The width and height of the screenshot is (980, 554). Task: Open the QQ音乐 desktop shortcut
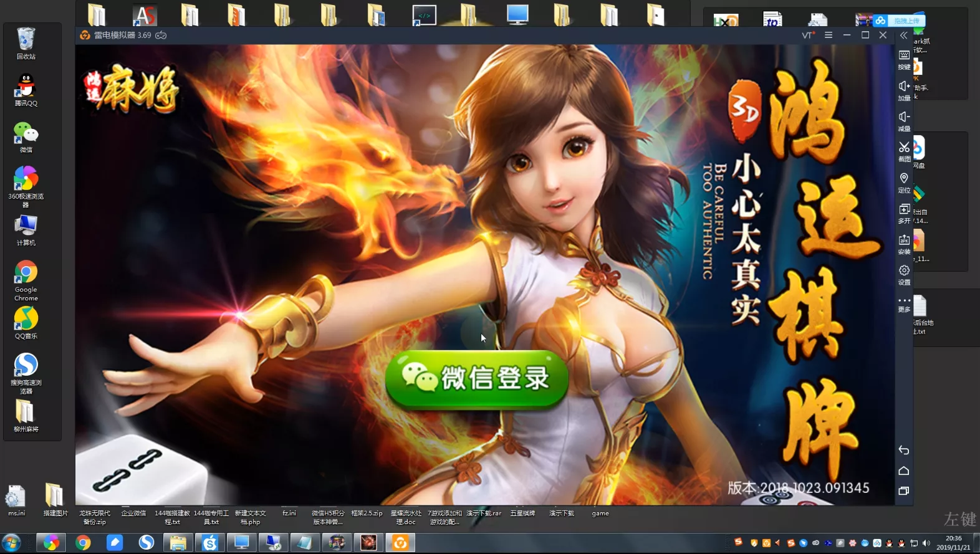tap(26, 323)
